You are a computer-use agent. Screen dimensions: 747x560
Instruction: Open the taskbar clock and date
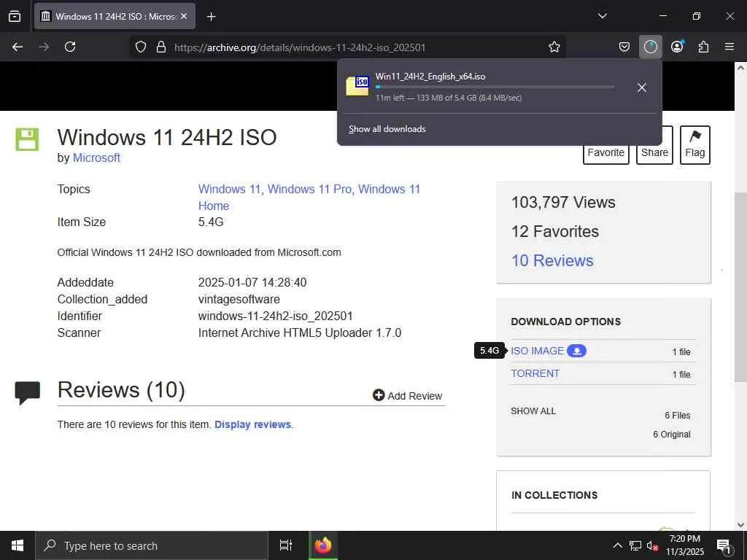point(684,545)
